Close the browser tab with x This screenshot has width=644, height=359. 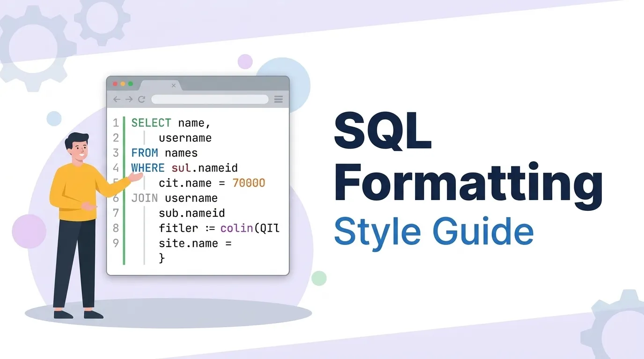(174, 86)
